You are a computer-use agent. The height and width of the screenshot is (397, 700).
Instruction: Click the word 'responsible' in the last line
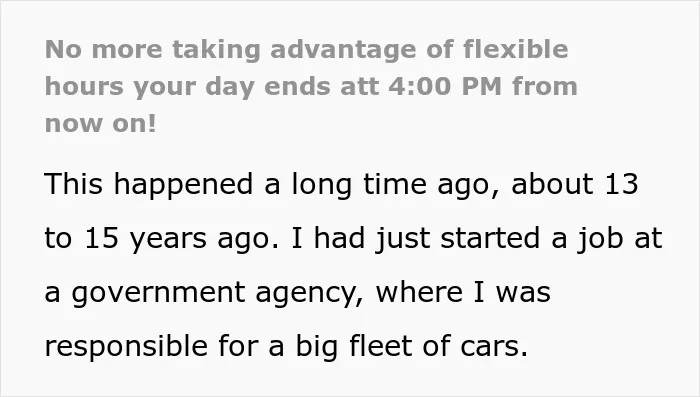(126, 347)
